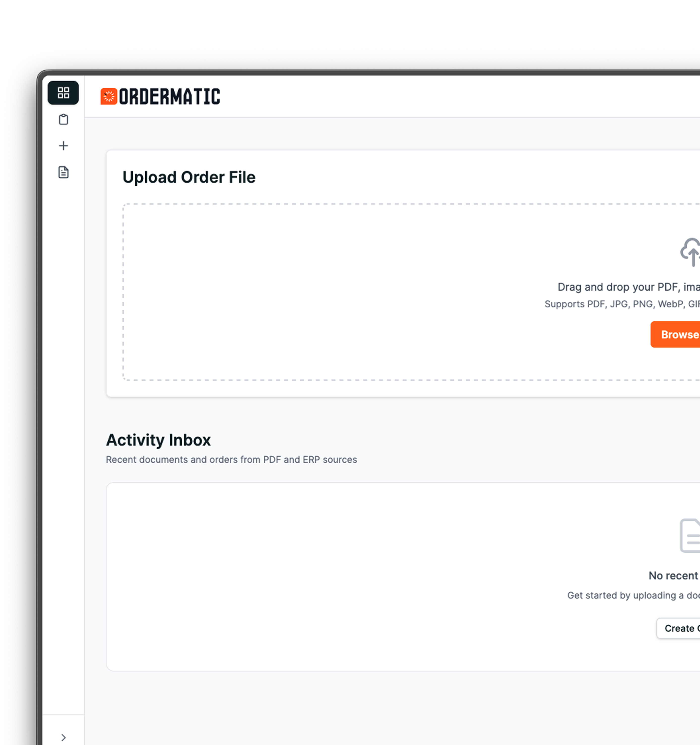This screenshot has width=700, height=745.
Task: Click the cloud upload icon
Action: (x=691, y=252)
